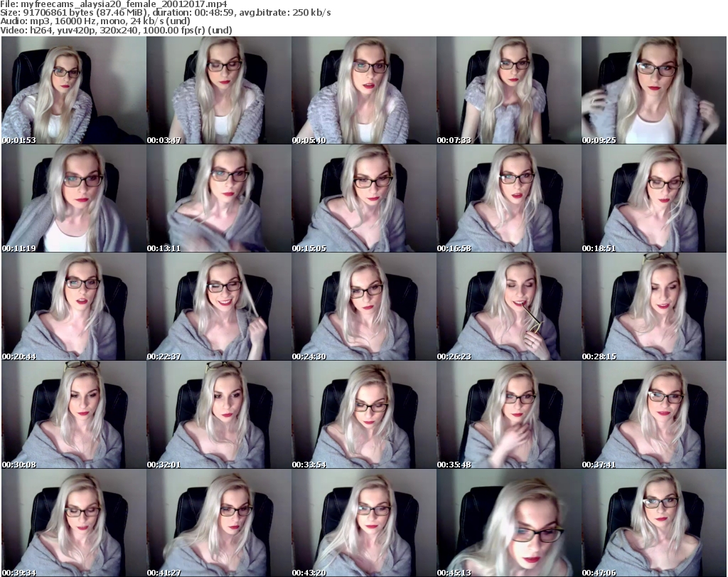Select the thumbnail frame at 00:39:34
This screenshot has width=728, height=577.
(x=74, y=523)
